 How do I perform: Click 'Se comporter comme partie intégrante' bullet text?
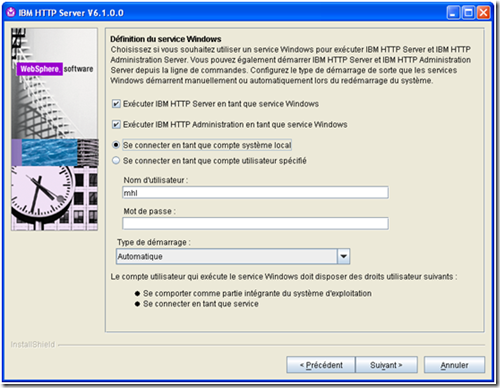tap(257, 293)
